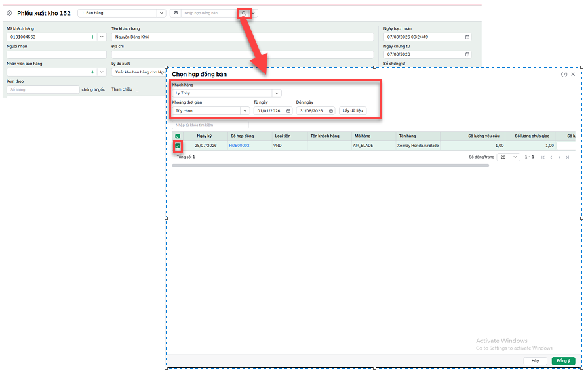Open the HĐB00002 contract link

click(239, 146)
